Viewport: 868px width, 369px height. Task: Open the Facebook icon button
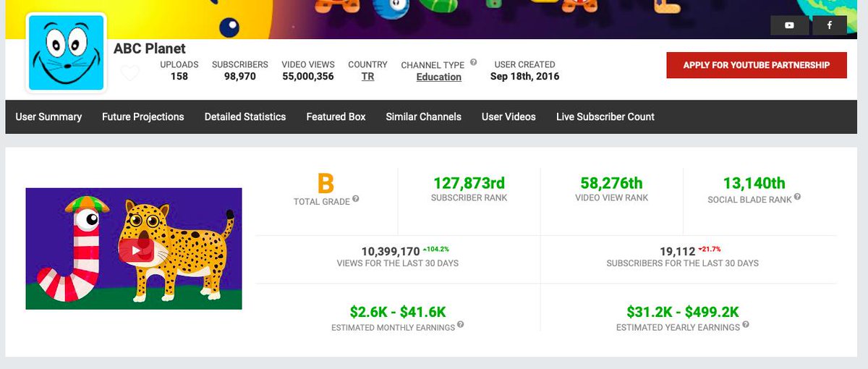[829, 25]
